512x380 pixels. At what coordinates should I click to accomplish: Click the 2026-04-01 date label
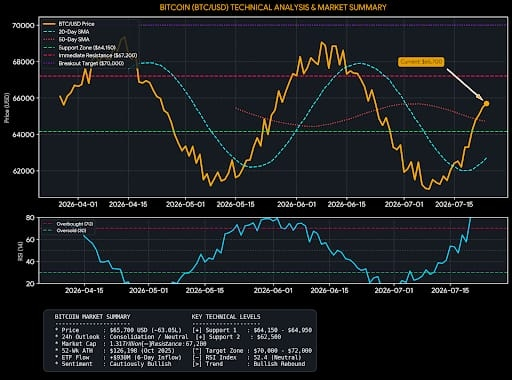click(78, 204)
